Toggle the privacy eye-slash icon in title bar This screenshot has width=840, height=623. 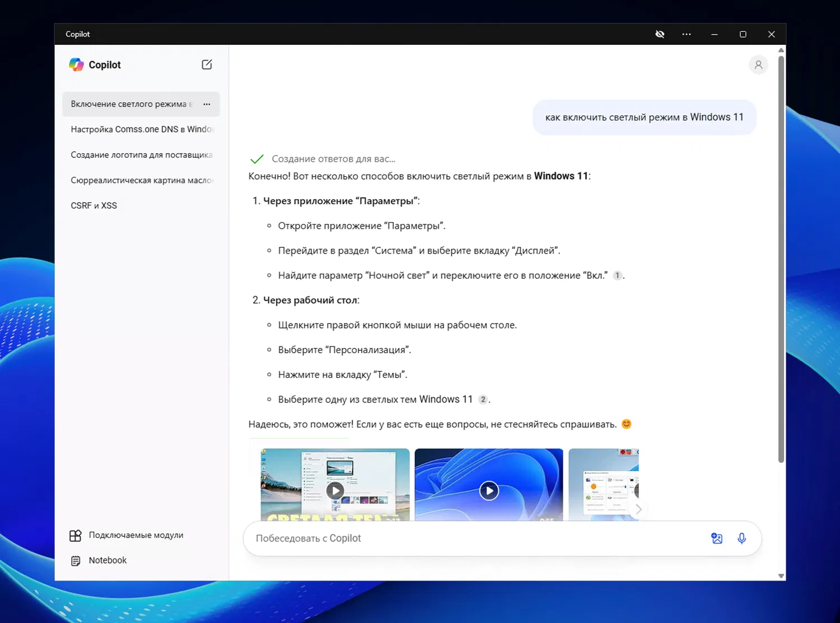point(660,34)
